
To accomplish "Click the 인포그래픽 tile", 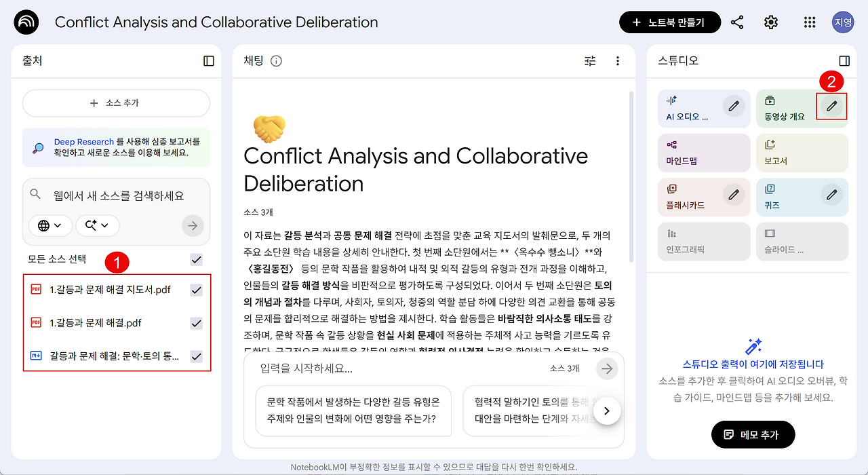I will (x=704, y=242).
